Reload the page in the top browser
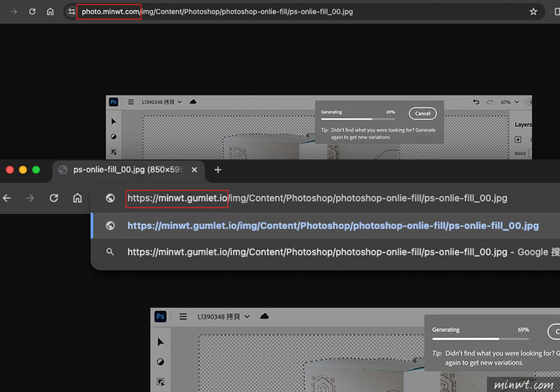 (32, 12)
